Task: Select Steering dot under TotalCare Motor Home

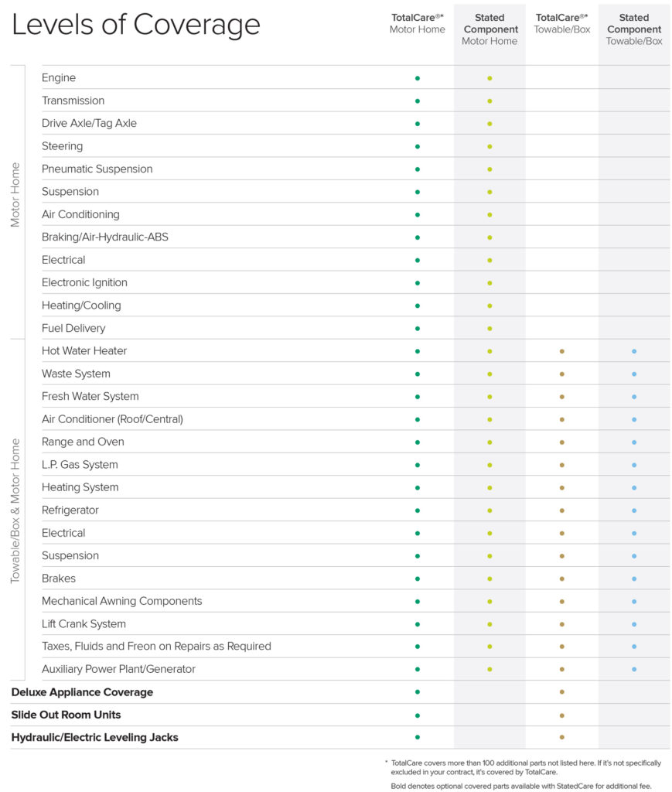Action: point(418,146)
